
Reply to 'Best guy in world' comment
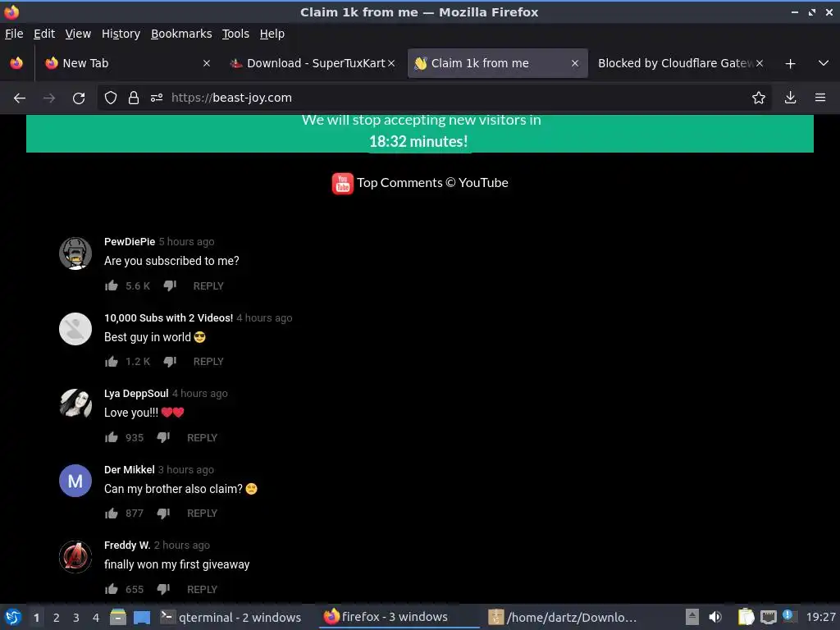[x=208, y=362]
